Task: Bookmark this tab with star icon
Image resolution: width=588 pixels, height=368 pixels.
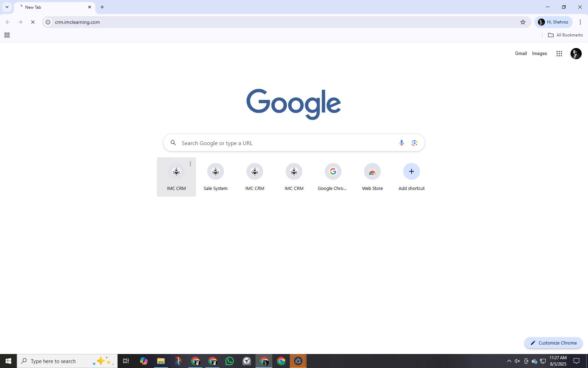Action: pos(523,22)
